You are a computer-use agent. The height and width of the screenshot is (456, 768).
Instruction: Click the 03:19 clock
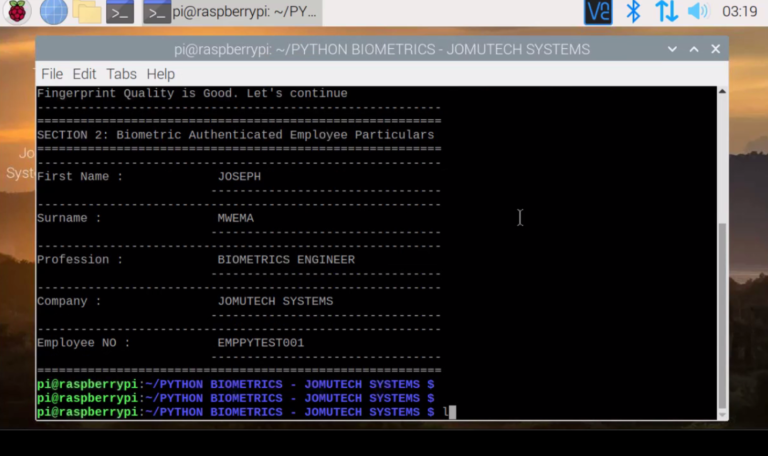pyautogui.click(x=740, y=11)
